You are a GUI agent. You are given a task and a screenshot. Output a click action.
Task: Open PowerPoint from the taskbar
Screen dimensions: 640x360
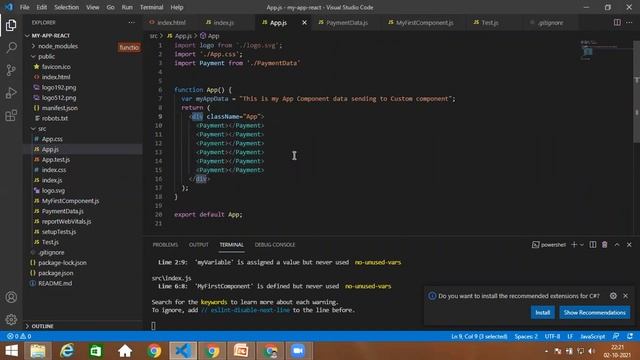click(241, 351)
